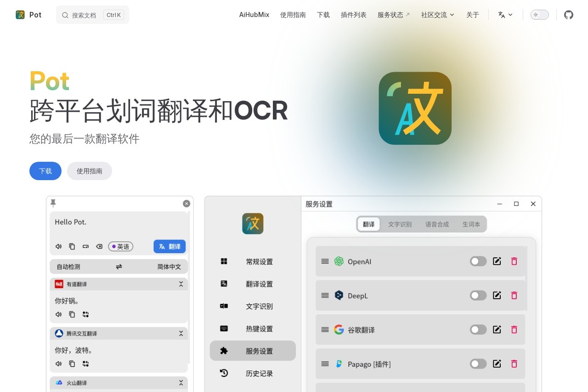This screenshot has width=588, height=392.
Task: Open 翻译设置 in the settings sidebar
Action: [253, 284]
